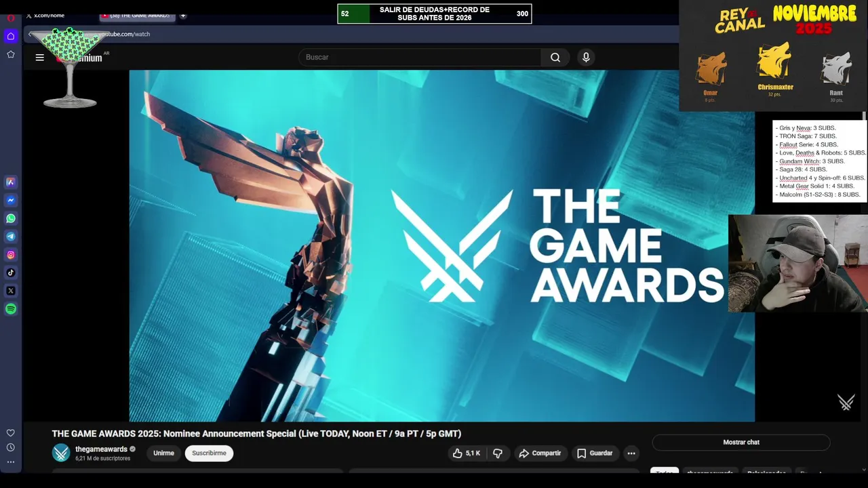
Task: Click thegameawards channel avatar
Action: [61, 453]
